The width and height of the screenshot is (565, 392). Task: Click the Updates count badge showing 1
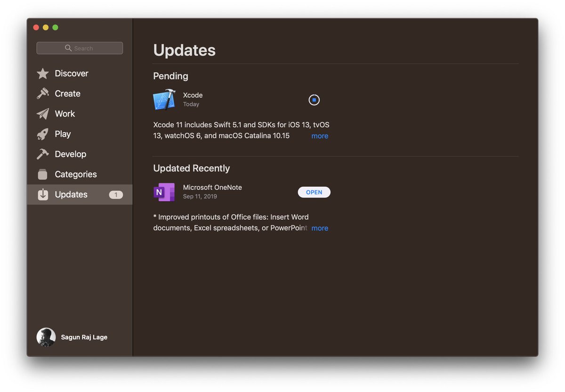pyautogui.click(x=116, y=195)
